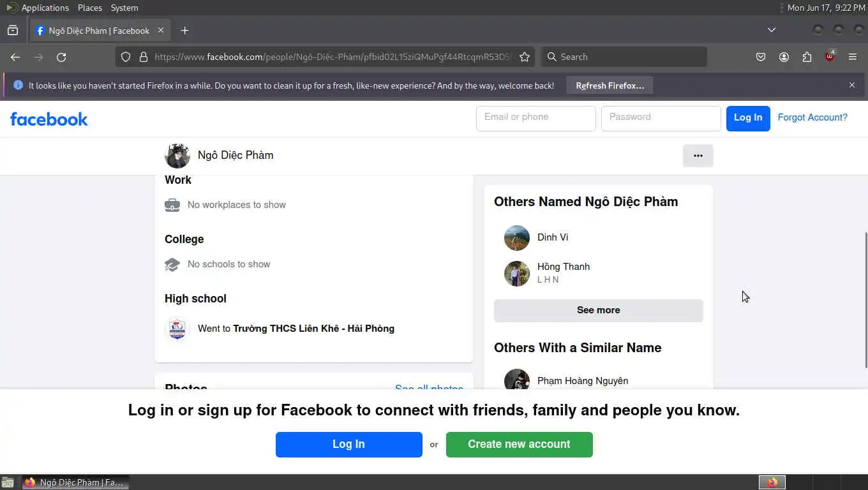Click the clock Mon Jun 17, 9:22 PM
868x490 pixels.
827,8
